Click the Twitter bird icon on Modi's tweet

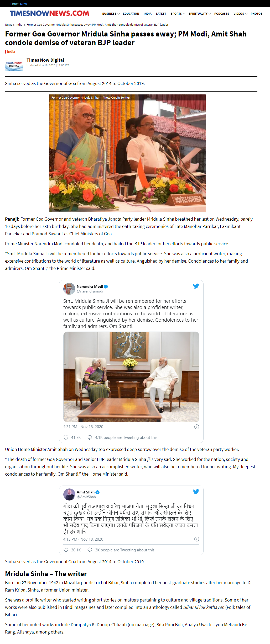196,286
